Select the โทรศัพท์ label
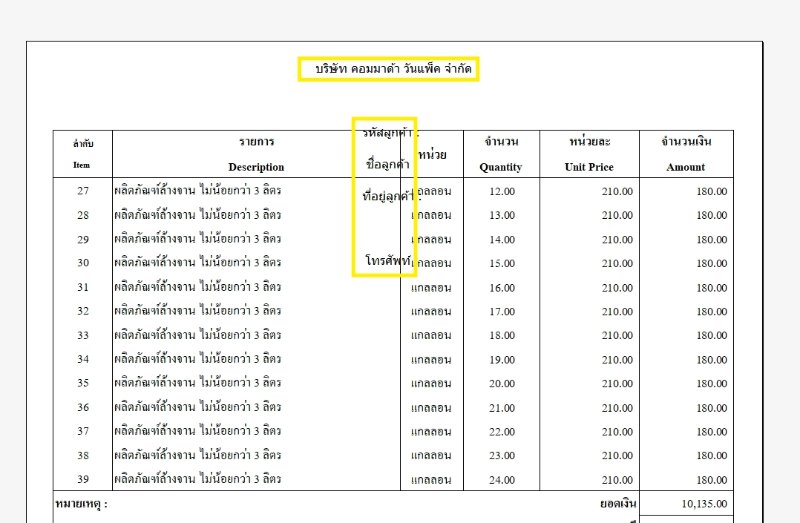The width and height of the screenshot is (800, 523). [389, 261]
